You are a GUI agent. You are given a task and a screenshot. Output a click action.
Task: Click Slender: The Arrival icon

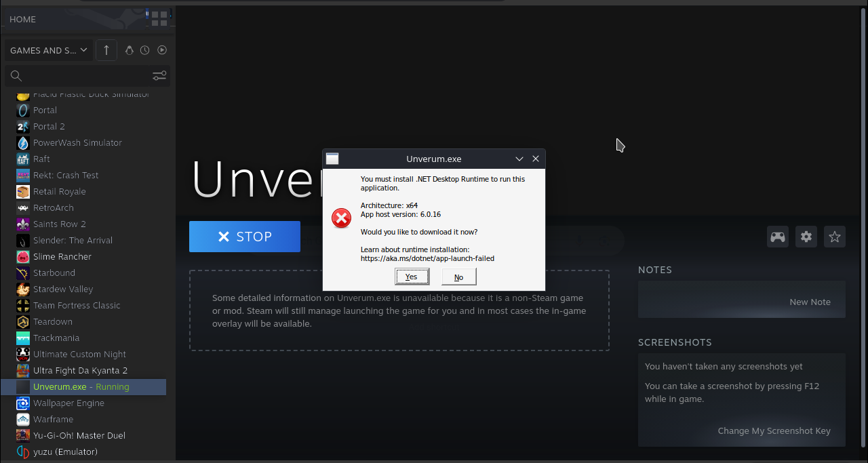[x=23, y=240]
